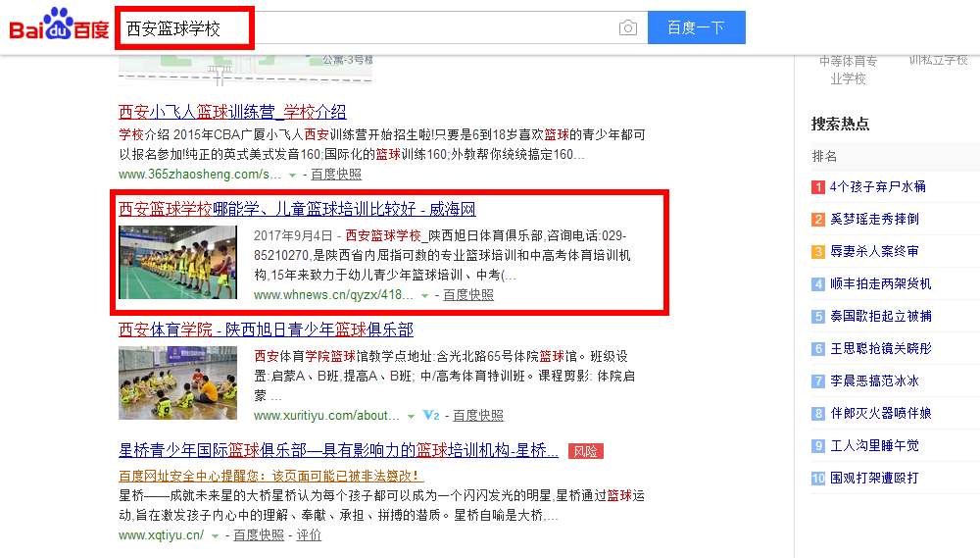Click the rank 2 orange badge

818,220
